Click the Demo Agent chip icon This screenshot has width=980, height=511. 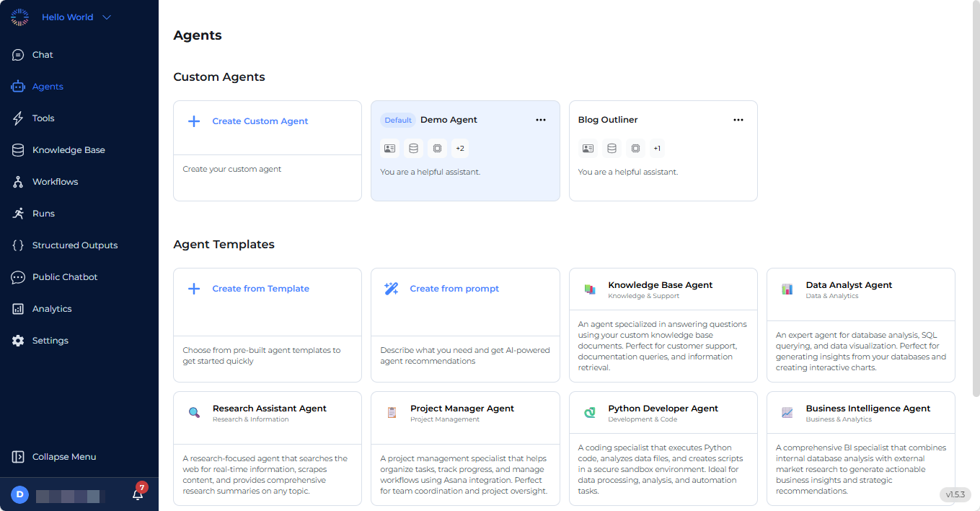click(437, 149)
